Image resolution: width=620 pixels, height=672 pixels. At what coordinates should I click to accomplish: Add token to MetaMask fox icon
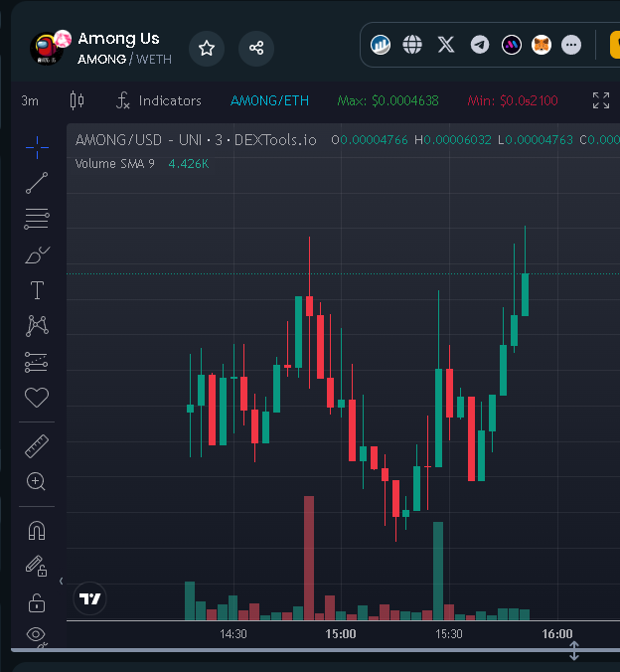coord(542,45)
